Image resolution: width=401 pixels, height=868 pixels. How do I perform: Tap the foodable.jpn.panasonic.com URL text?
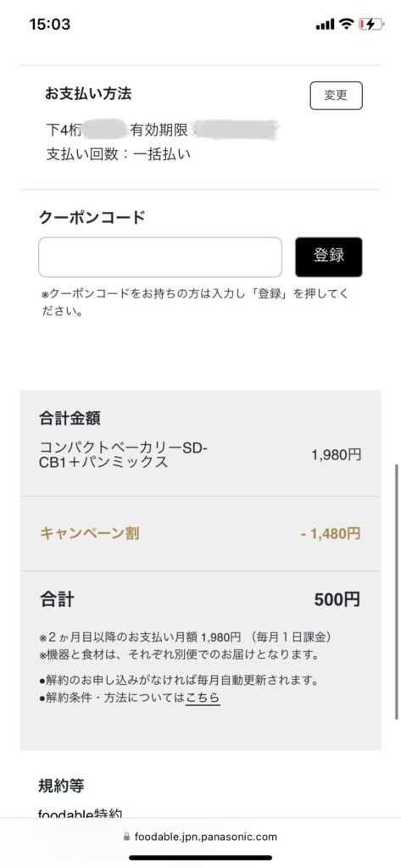pyautogui.click(x=205, y=837)
